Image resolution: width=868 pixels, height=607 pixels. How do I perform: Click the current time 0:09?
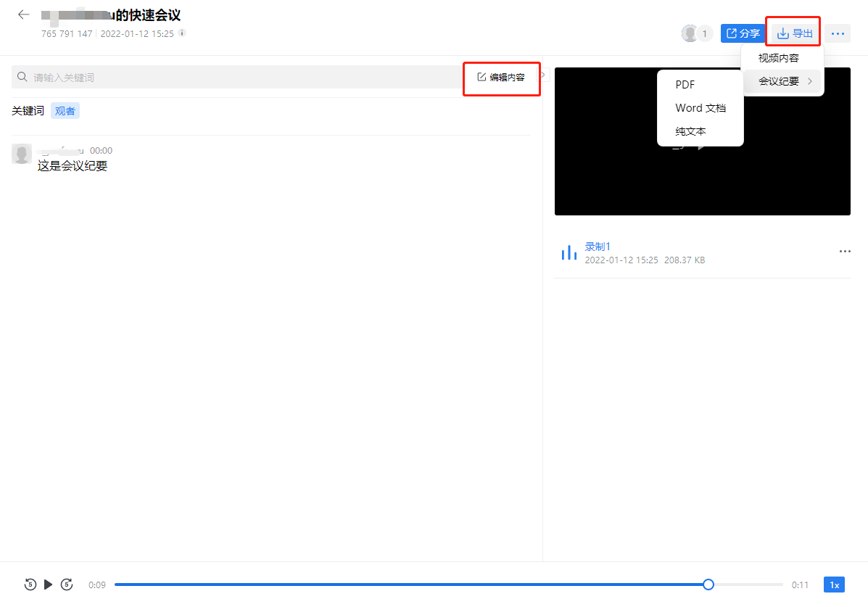[x=97, y=585]
